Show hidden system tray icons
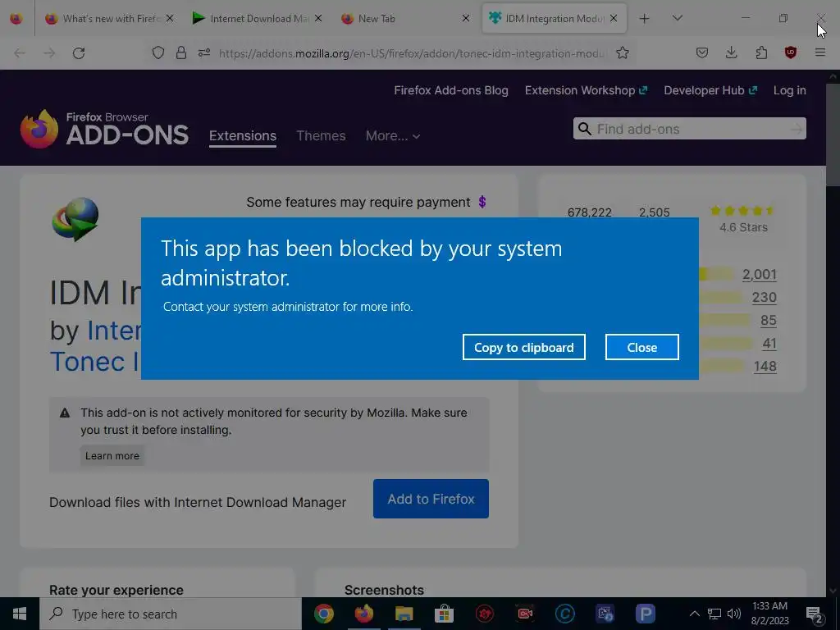 pyautogui.click(x=694, y=614)
